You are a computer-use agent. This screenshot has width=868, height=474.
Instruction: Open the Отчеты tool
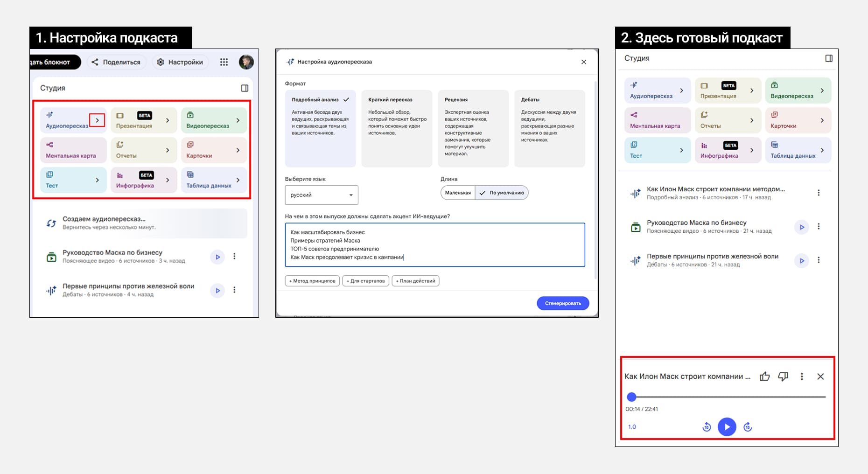pos(143,150)
